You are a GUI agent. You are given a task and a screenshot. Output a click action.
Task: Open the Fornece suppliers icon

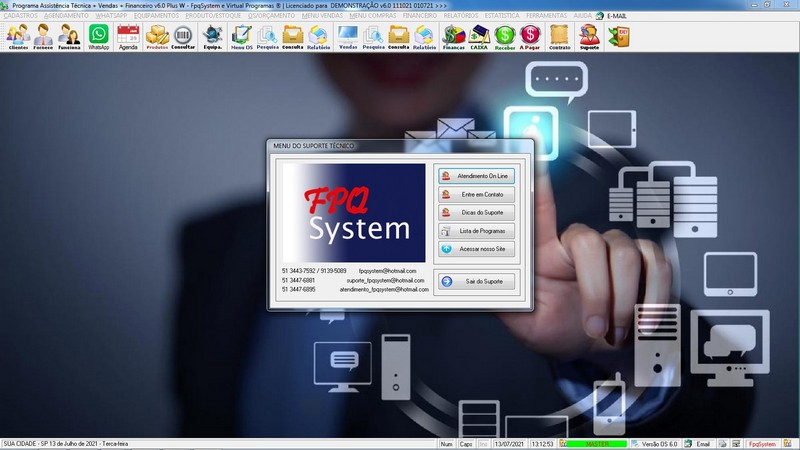pyautogui.click(x=43, y=37)
